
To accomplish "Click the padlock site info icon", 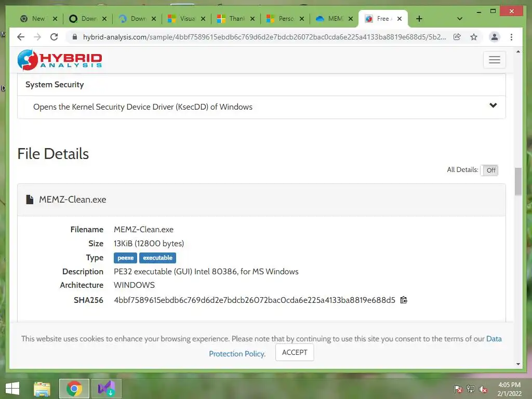I will pyautogui.click(x=75, y=37).
